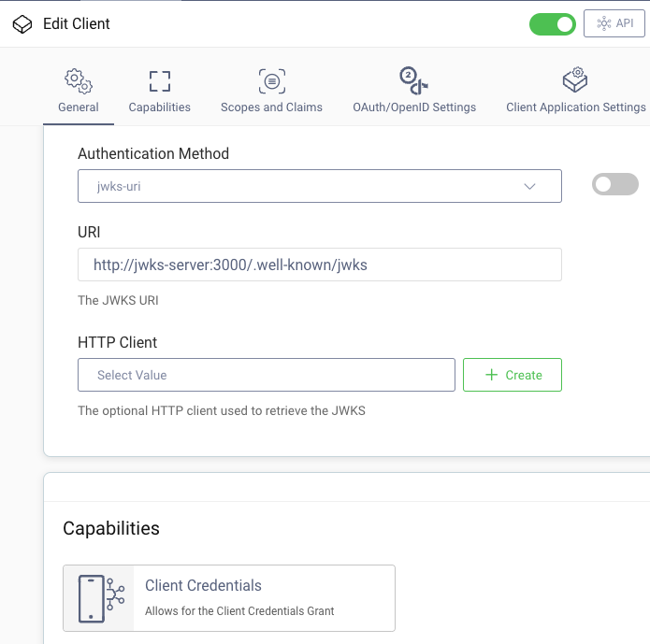Enable the grey toggle beside Authentication Method
The image size is (650, 644).
tap(614, 185)
